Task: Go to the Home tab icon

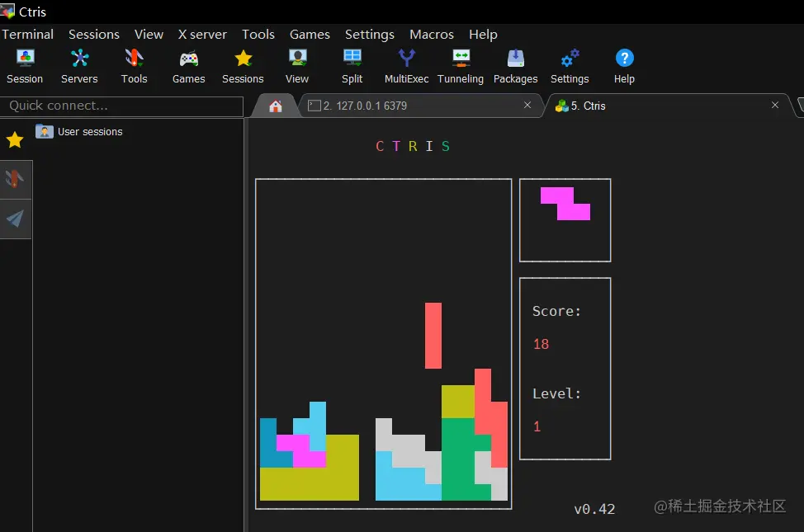Action: point(276,106)
